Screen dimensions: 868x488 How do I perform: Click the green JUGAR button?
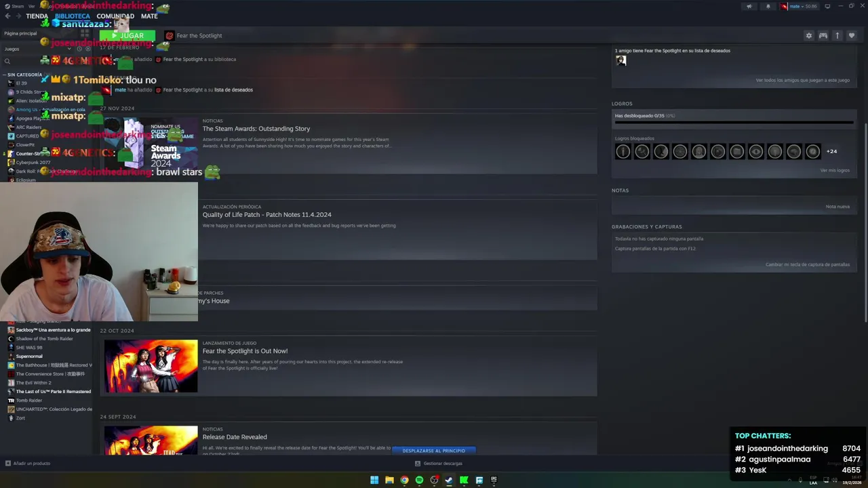127,35
